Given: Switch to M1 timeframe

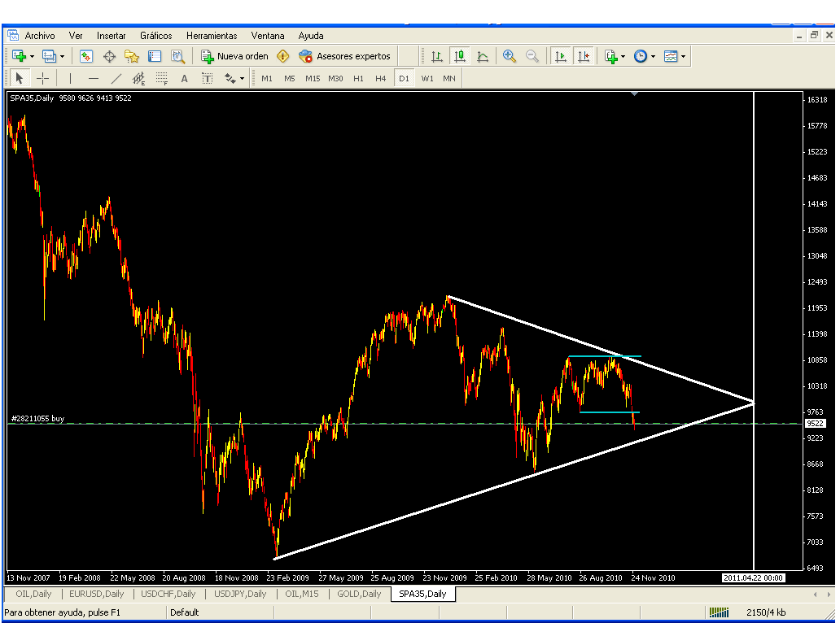Looking at the screenshot, I should click(x=267, y=79).
